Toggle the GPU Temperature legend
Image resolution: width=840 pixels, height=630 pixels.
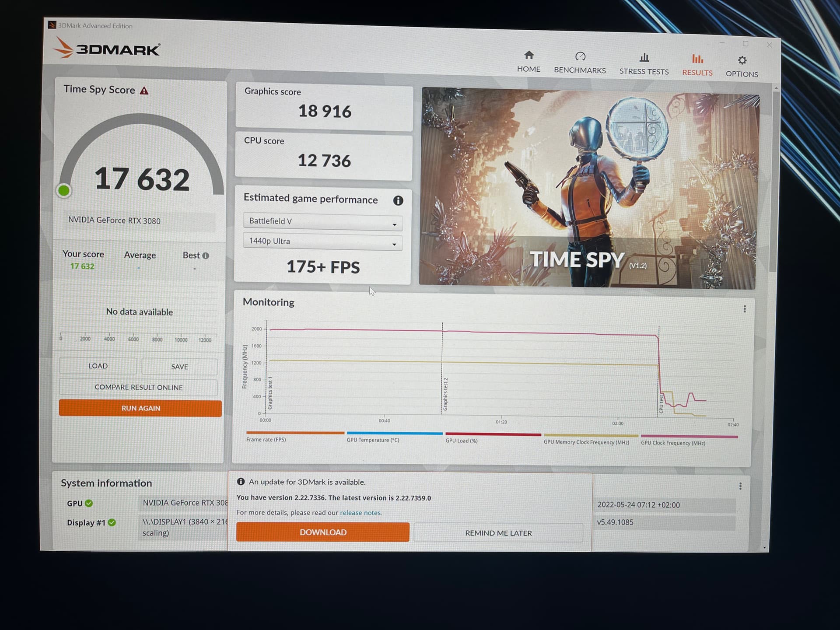(x=395, y=437)
